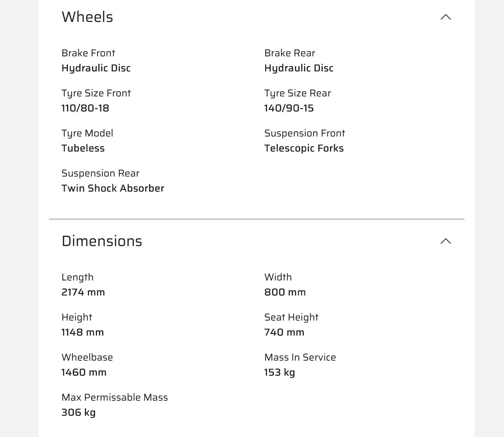Click the Tyre Size Rear value 140/90-15
This screenshot has width=504, height=437.
click(289, 108)
